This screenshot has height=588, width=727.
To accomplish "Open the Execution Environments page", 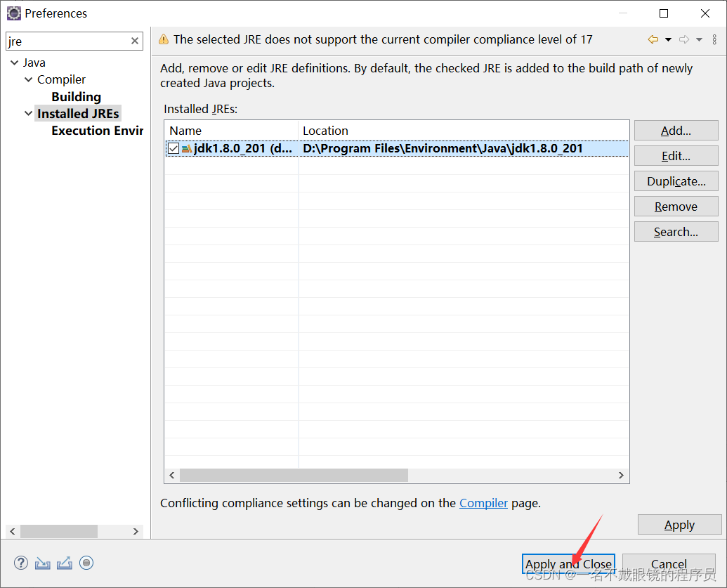I will 98,131.
